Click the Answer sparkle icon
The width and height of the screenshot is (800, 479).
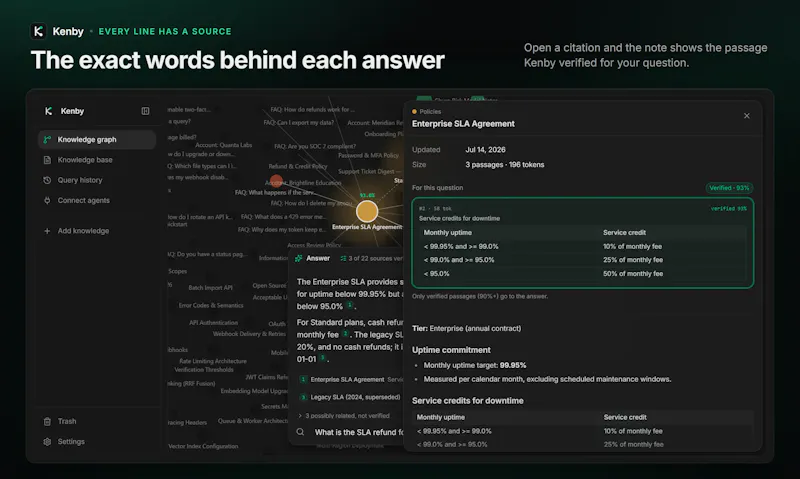click(299, 258)
